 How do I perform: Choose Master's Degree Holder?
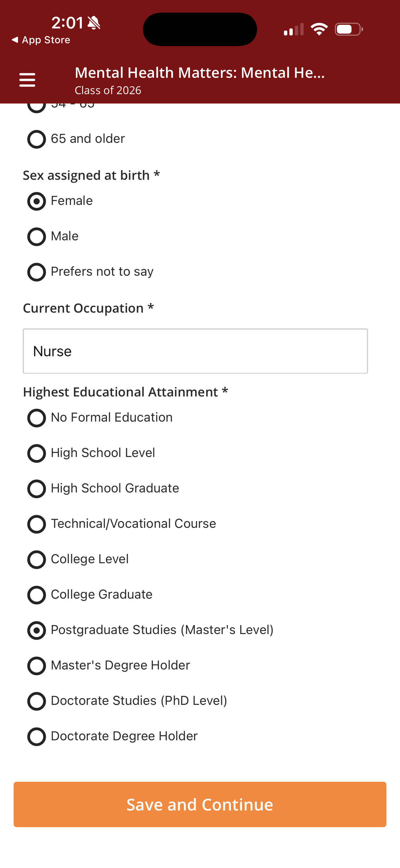pos(36,666)
